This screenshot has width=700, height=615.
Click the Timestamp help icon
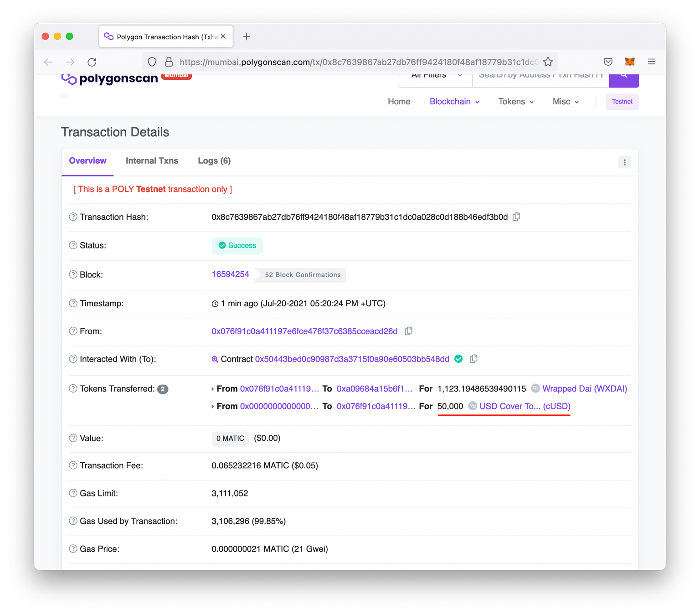click(73, 303)
